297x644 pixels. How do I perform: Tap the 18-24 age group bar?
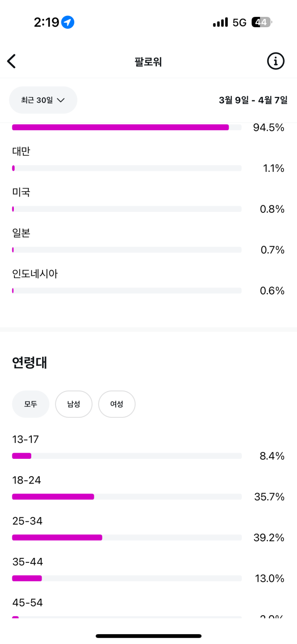pos(127,496)
